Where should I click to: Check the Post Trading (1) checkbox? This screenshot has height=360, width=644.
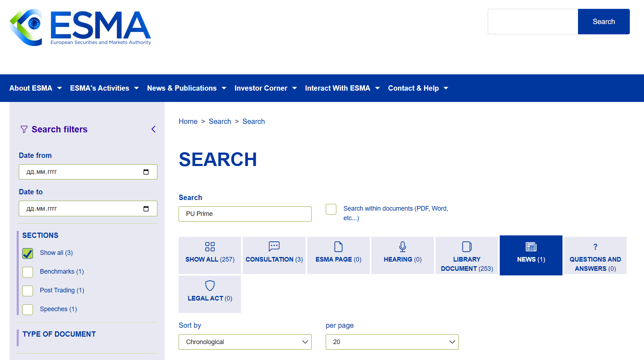point(28,291)
